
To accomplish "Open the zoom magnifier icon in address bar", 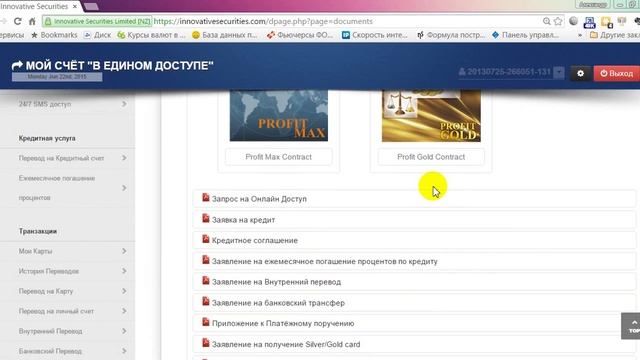I will [547, 21].
